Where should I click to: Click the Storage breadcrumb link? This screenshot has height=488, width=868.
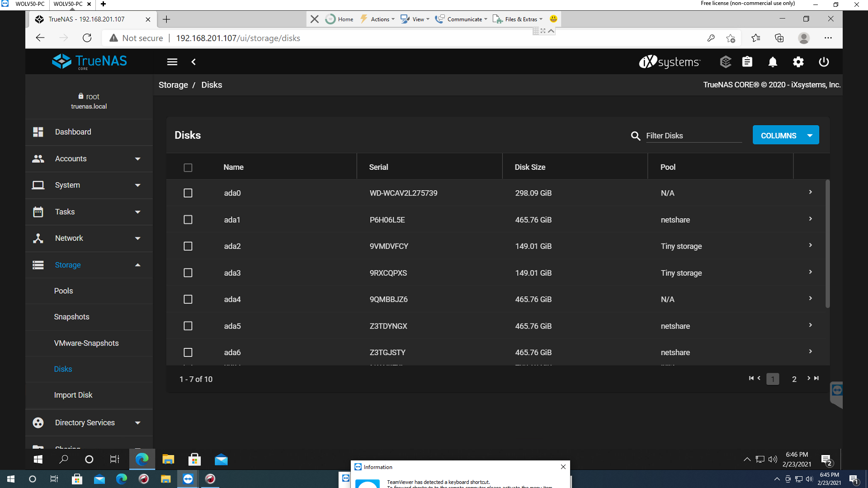[x=173, y=85]
